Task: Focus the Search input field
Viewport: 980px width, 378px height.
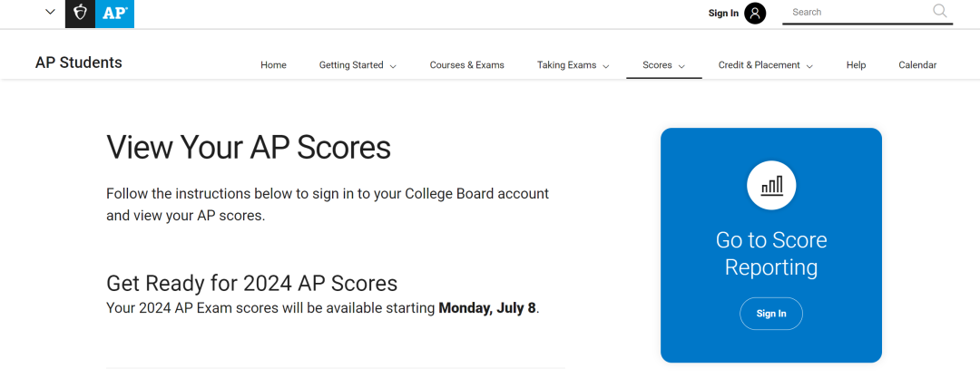Action: coord(859,12)
